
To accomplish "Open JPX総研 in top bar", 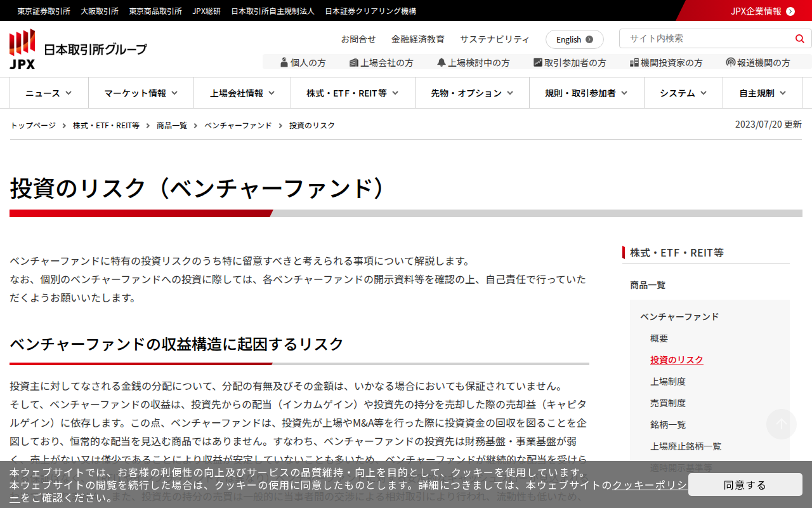I will point(207,11).
